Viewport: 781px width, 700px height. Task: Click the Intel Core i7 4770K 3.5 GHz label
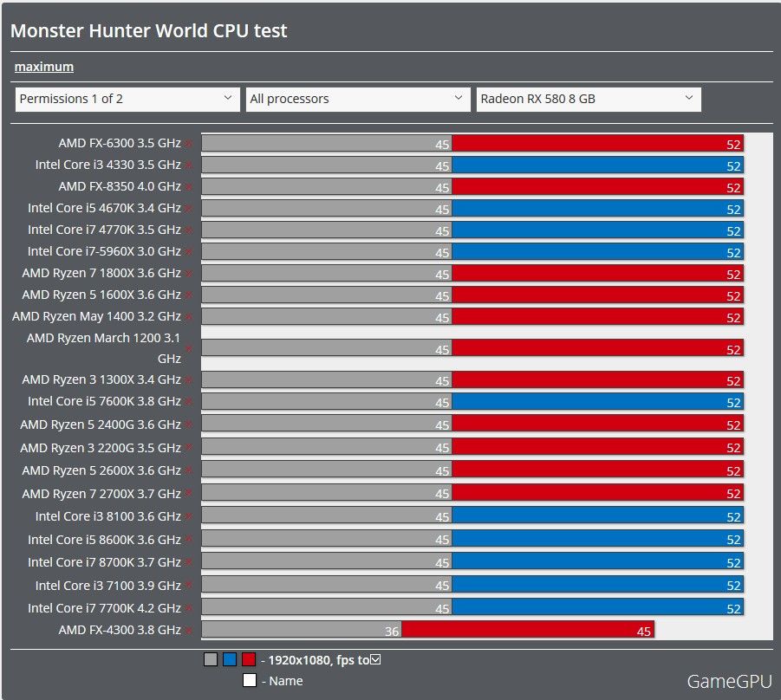[x=104, y=230]
